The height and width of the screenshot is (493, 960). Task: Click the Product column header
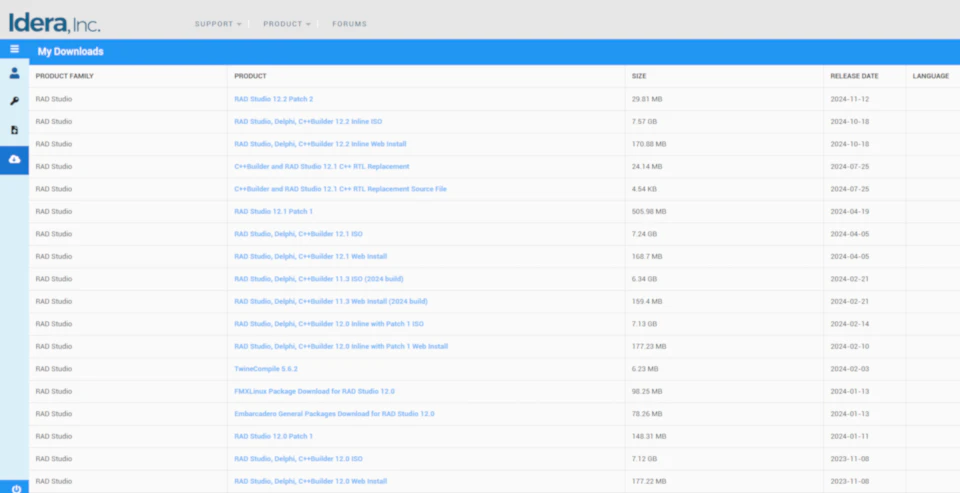tap(250, 76)
